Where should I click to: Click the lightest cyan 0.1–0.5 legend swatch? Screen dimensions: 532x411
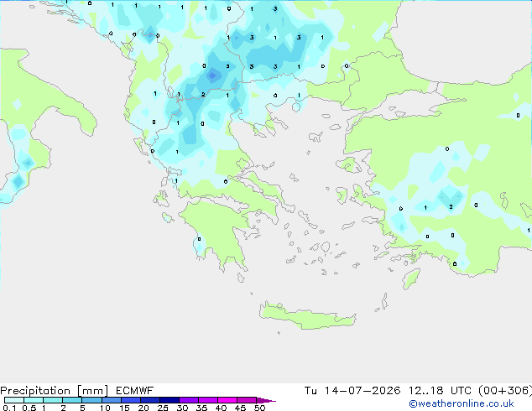[x=14, y=400]
